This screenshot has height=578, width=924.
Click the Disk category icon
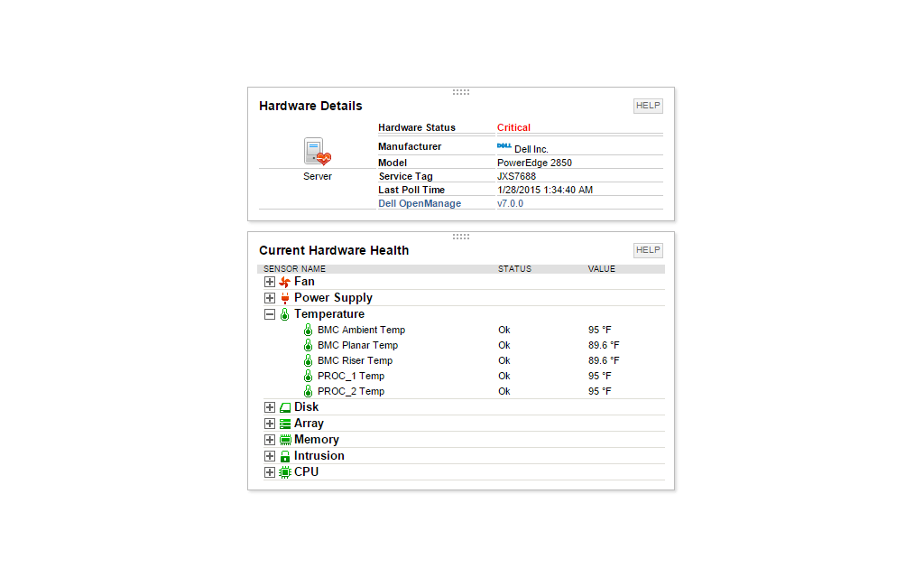tap(285, 407)
